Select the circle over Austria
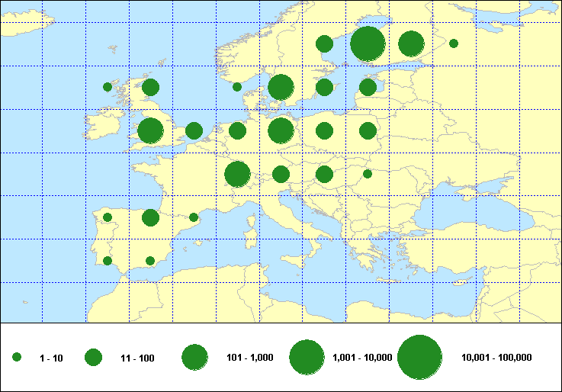Image resolution: width=562 pixels, height=392 pixels. pyautogui.click(x=281, y=174)
